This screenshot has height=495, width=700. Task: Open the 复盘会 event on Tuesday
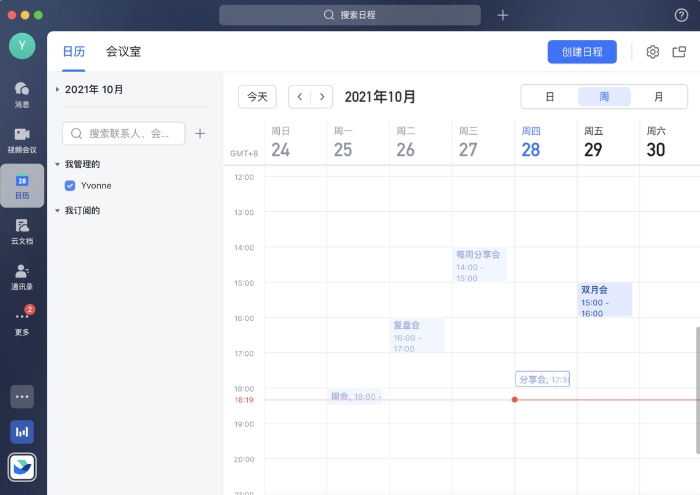(x=417, y=335)
